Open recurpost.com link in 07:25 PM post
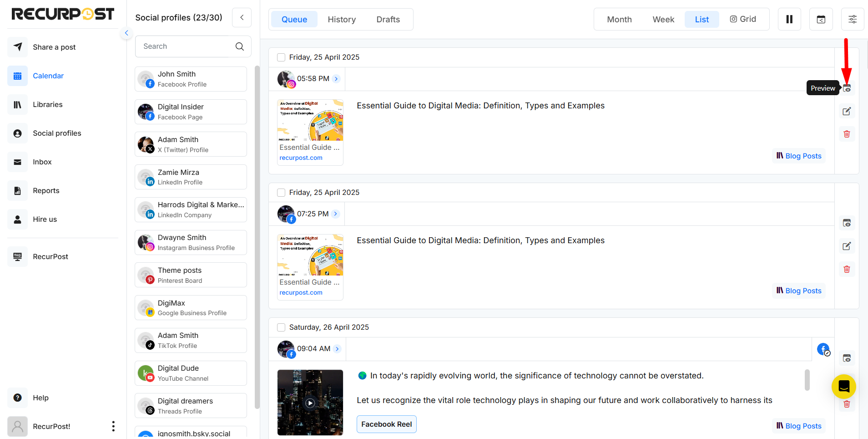The image size is (868, 439). (301, 293)
